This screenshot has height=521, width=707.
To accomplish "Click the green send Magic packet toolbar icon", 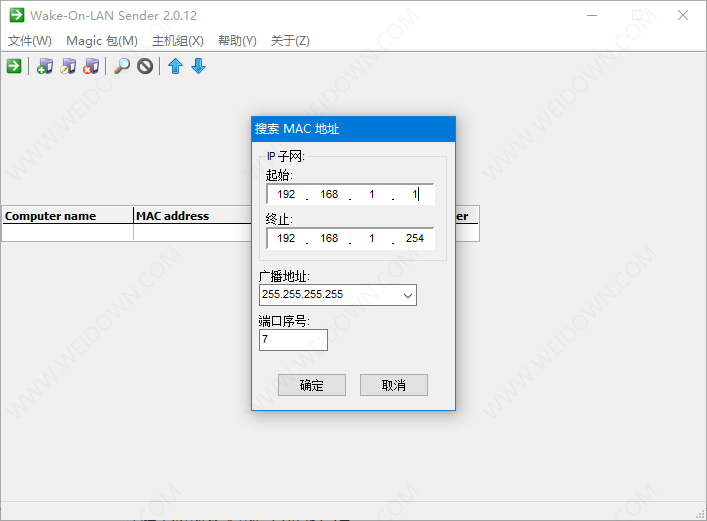I will [x=14, y=66].
